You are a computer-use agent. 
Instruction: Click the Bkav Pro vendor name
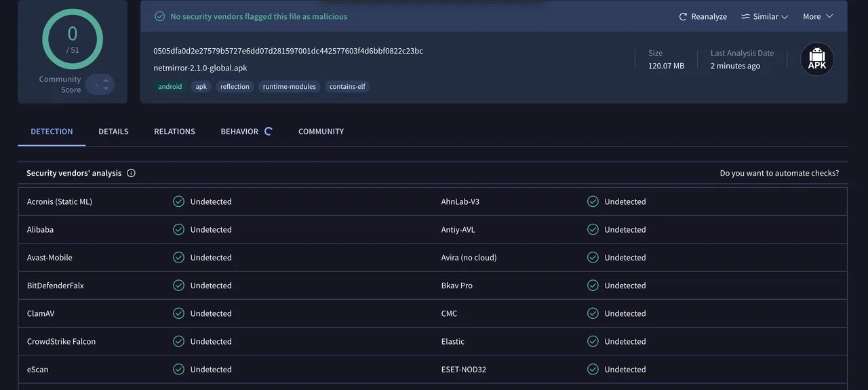click(x=457, y=286)
